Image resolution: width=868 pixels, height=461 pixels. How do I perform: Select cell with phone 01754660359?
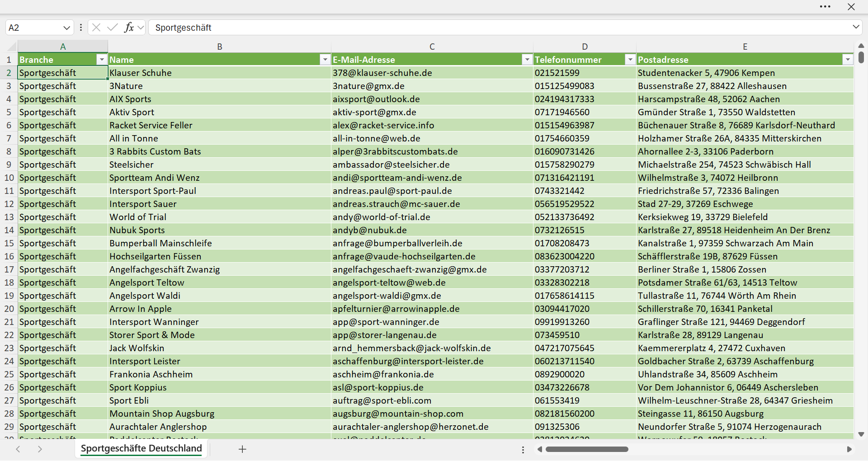(x=585, y=138)
